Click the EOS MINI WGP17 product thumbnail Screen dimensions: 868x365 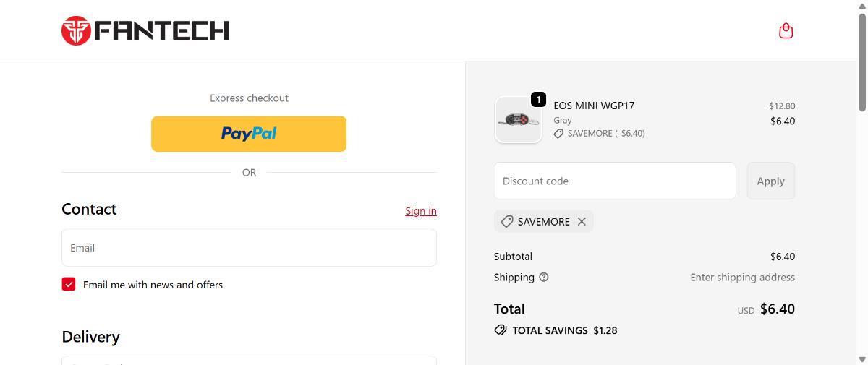(x=518, y=120)
